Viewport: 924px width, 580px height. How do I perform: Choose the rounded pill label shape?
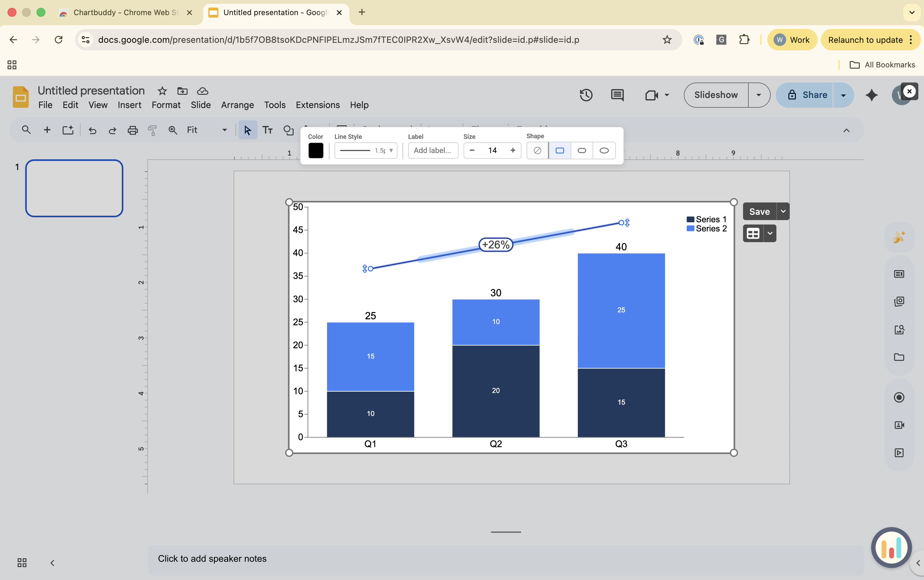(582, 151)
